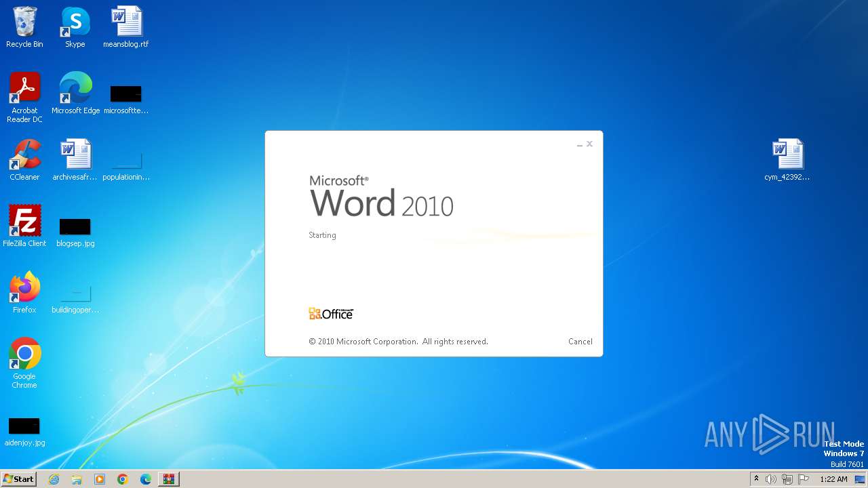Minimize the Word 2010 splash screen
868x488 pixels.
coord(580,144)
